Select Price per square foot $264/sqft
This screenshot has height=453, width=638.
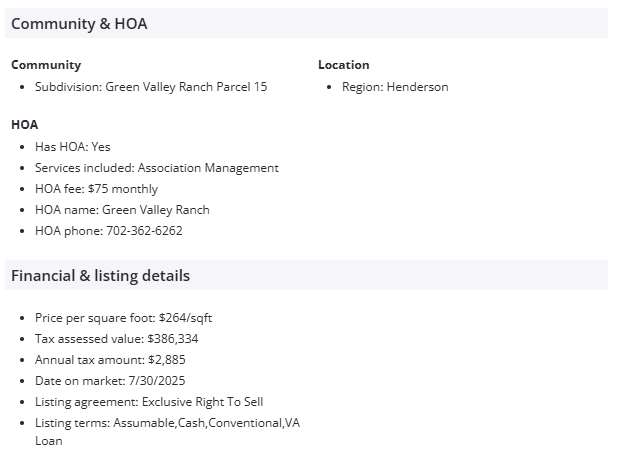click(x=123, y=318)
